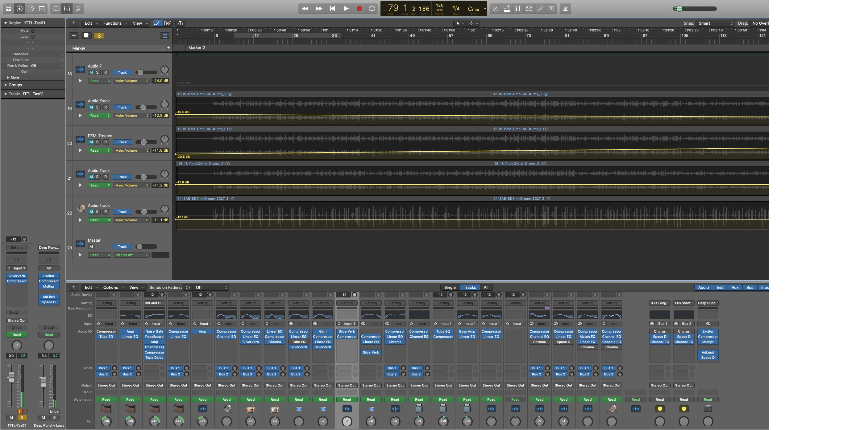Mute the Deep Punchy Lows inspector strip

click(43, 418)
